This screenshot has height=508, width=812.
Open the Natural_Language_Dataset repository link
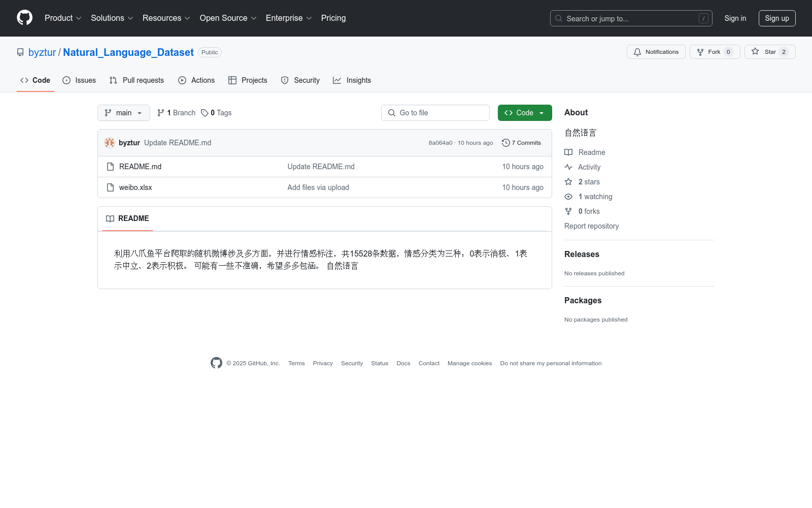click(x=128, y=52)
